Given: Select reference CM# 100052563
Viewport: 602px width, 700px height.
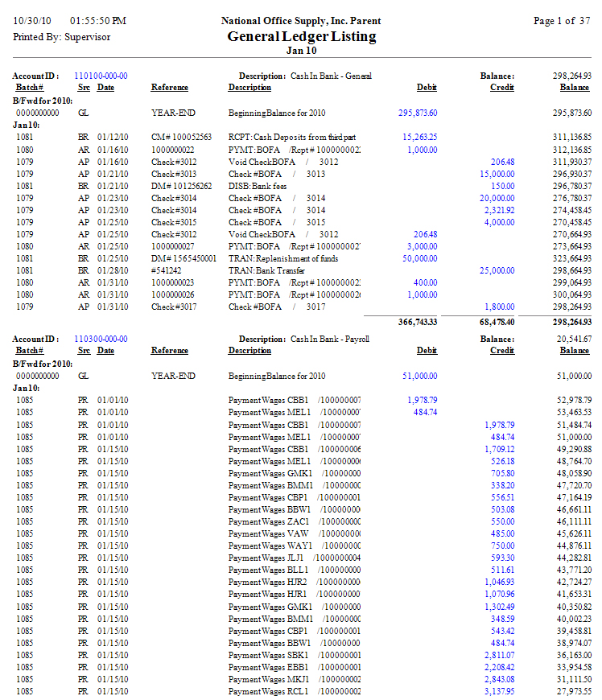Looking at the screenshot, I should pyautogui.click(x=181, y=138).
